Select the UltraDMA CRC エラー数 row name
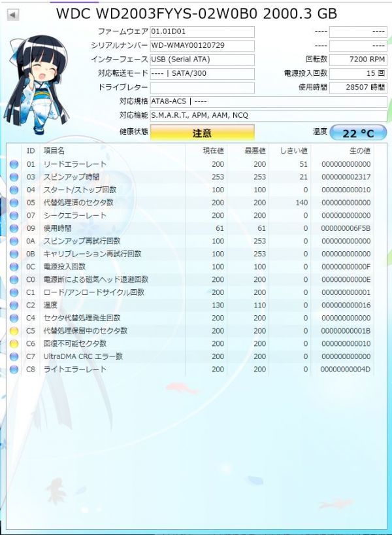The width and height of the screenshot is (392, 535). click(83, 356)
